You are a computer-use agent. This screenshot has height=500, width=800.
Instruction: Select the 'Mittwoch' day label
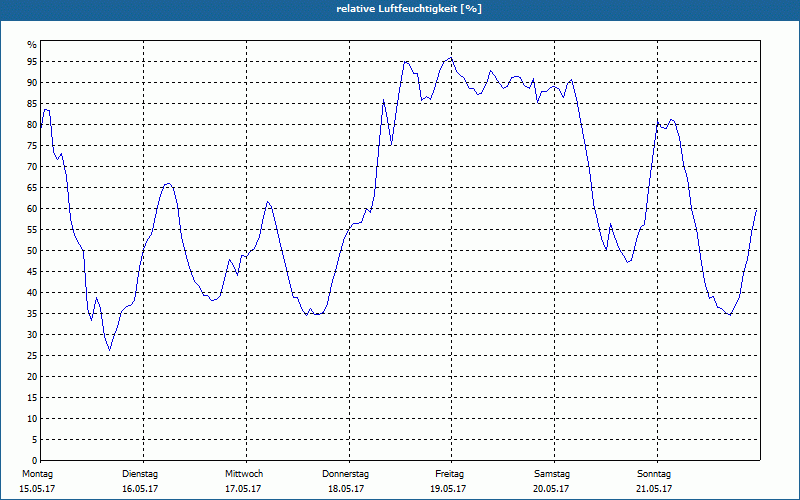(x=244, y=474)
